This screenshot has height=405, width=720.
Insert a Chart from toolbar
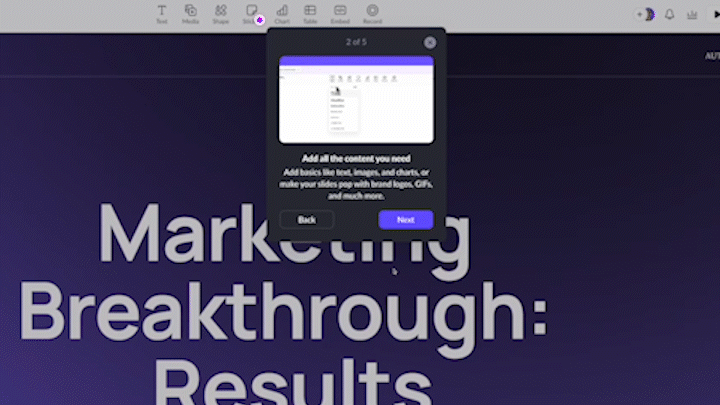coord(282,14)
